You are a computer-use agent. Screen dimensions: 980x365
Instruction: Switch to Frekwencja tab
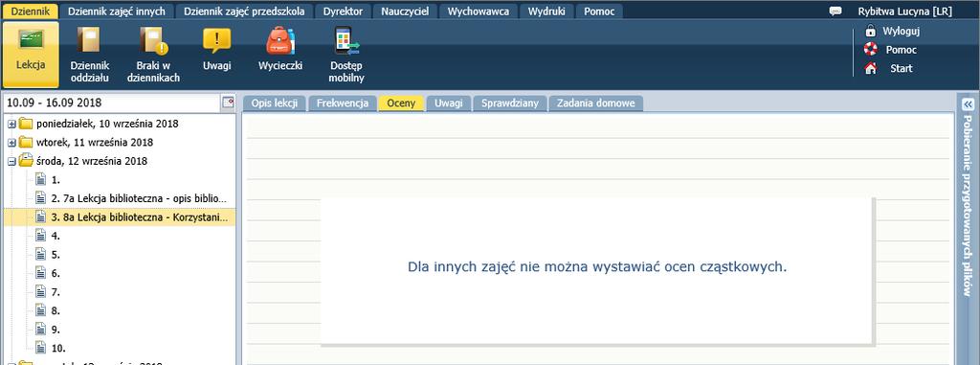click(343, 103)
